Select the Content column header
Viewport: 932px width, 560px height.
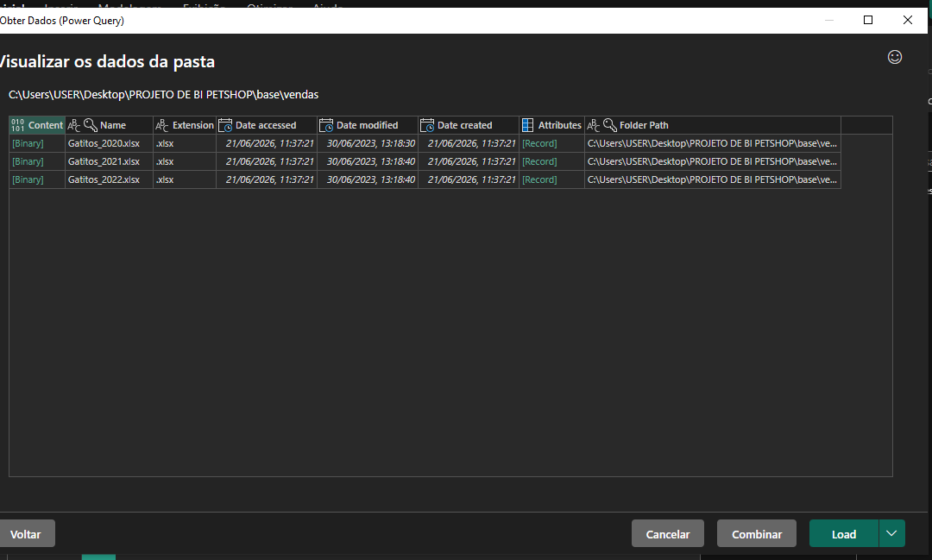[37, 125]
